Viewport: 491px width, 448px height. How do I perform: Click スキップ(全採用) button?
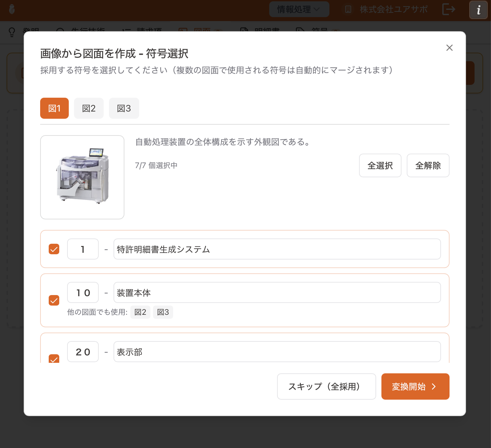[x=326, y=386]
